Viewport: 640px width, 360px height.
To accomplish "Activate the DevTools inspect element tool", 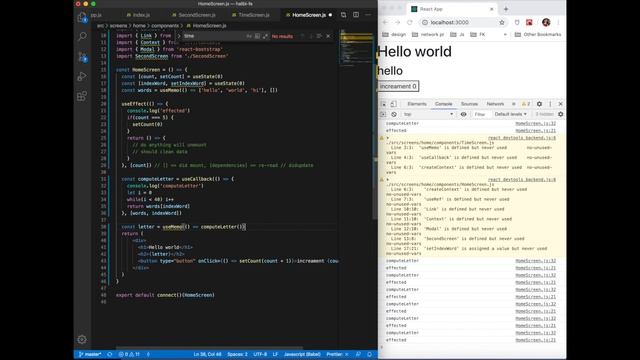I will [x=383, y=104].
